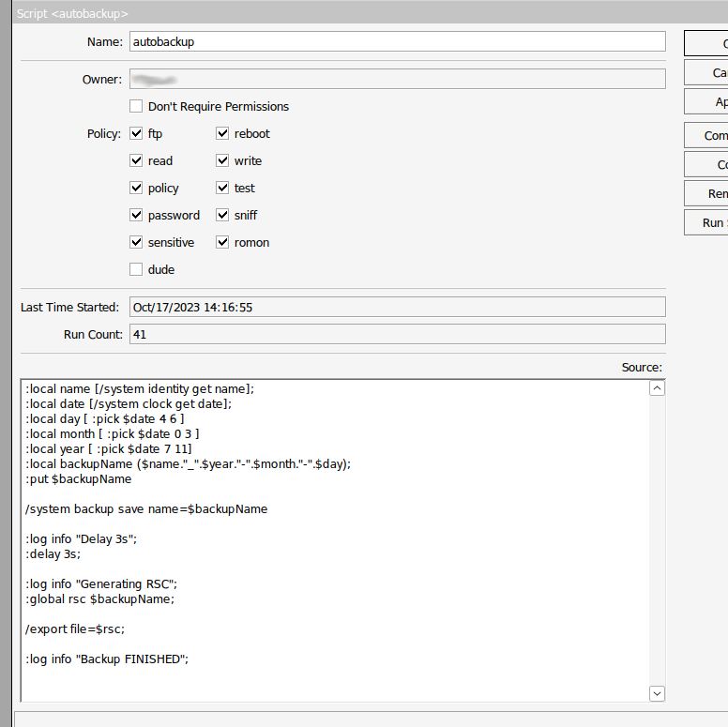This screenshot has width=728, height=727.
Task: Disable the reboot policy checkbox
Action: click(x=223, y=133)
